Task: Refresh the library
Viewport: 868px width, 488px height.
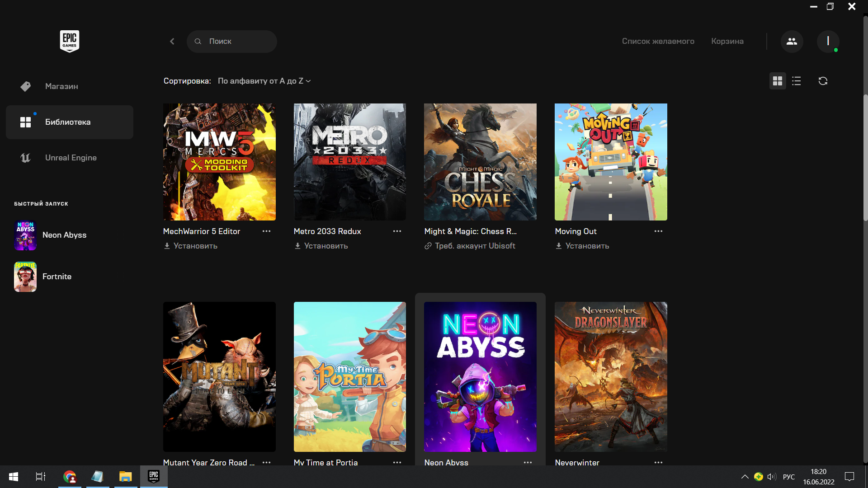Action: pos(823,81)
